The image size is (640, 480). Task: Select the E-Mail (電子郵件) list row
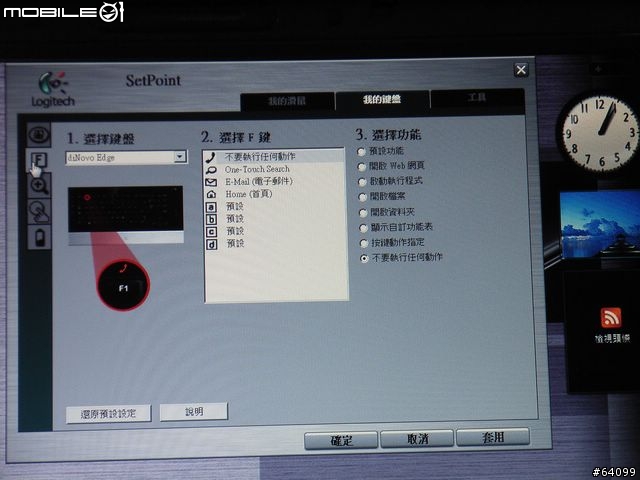[x=275, y=182]
